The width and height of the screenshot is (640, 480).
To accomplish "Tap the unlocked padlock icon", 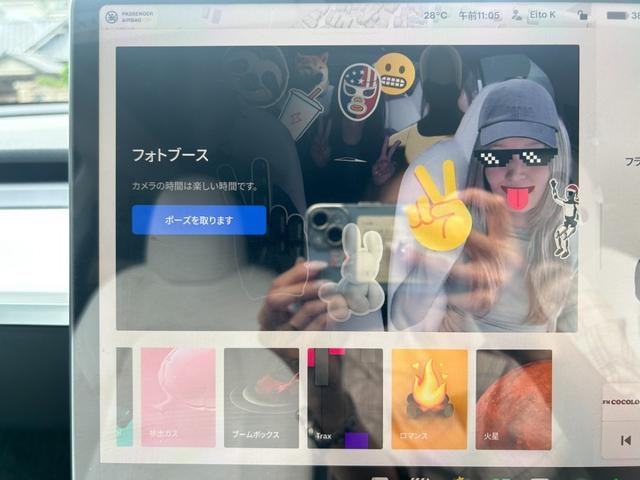I will pyautogui.click(x=582, y=15).
